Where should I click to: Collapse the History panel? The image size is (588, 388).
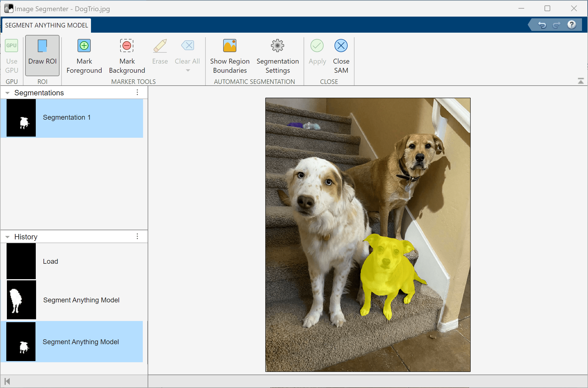point(7,237)
